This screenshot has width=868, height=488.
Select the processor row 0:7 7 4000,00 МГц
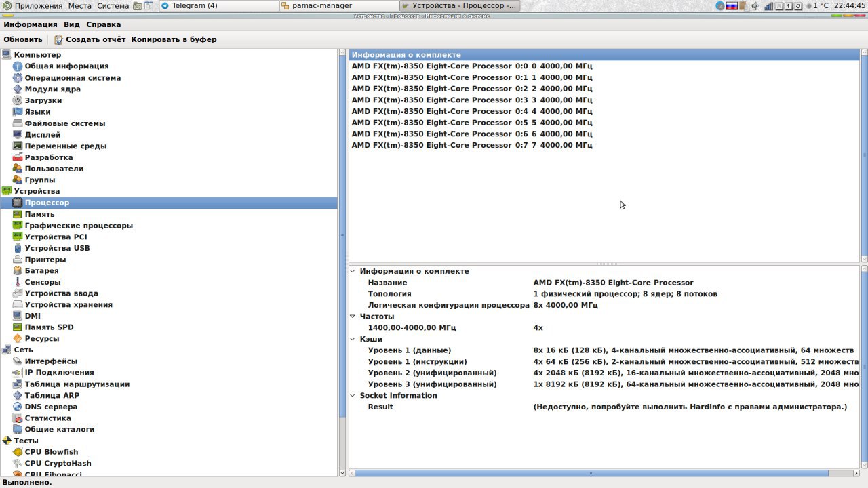click(x=604, y=146)
